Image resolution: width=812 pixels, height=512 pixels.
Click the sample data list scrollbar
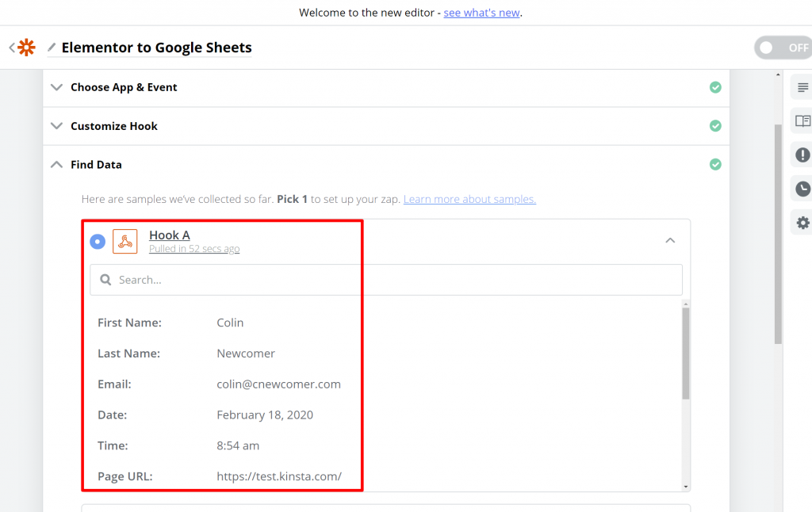tap(686, 353)
